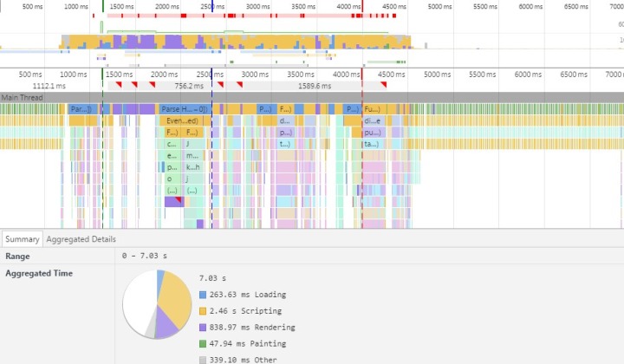Viewport: 624px width, 364px height.
Task: Select the 1589.6 ms frame bar
Action: (x=314, y=87)
